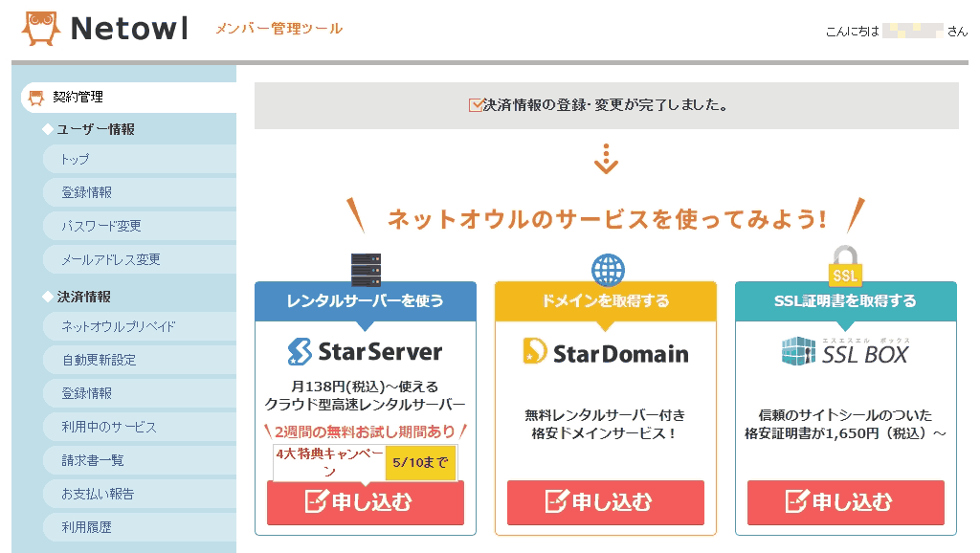The width and height of the screenshot is (980, 553).
Task: Open 登録情報 under ユーザー情報
Action: tap(140, 192)
